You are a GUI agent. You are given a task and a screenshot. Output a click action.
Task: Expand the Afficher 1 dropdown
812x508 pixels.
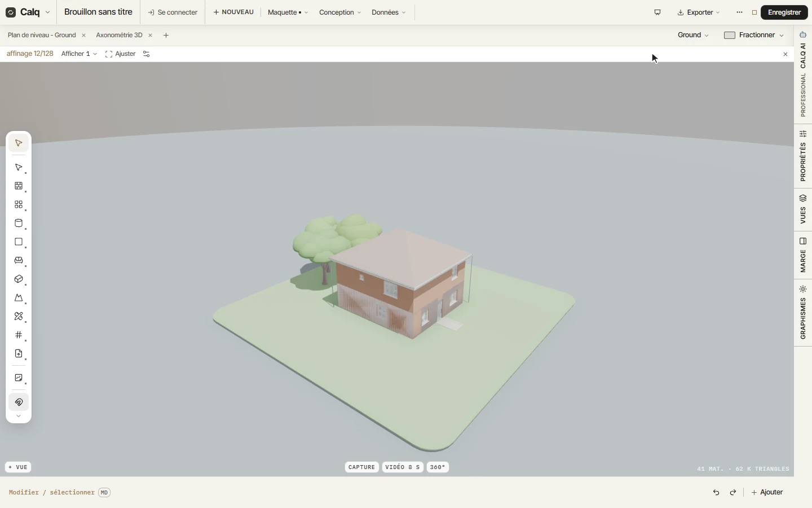pos(79,54)
